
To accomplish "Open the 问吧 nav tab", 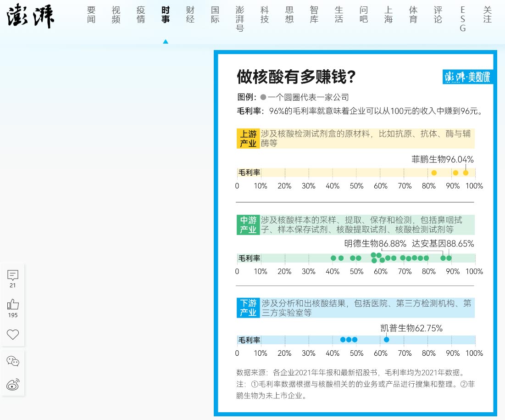I will 364,15.
